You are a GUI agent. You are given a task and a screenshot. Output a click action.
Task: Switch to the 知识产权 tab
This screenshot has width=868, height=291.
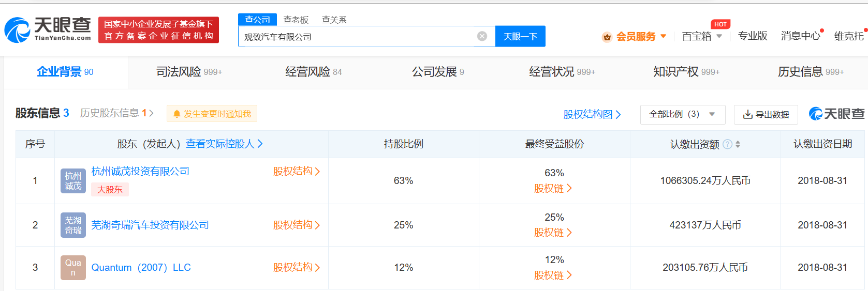686,72
